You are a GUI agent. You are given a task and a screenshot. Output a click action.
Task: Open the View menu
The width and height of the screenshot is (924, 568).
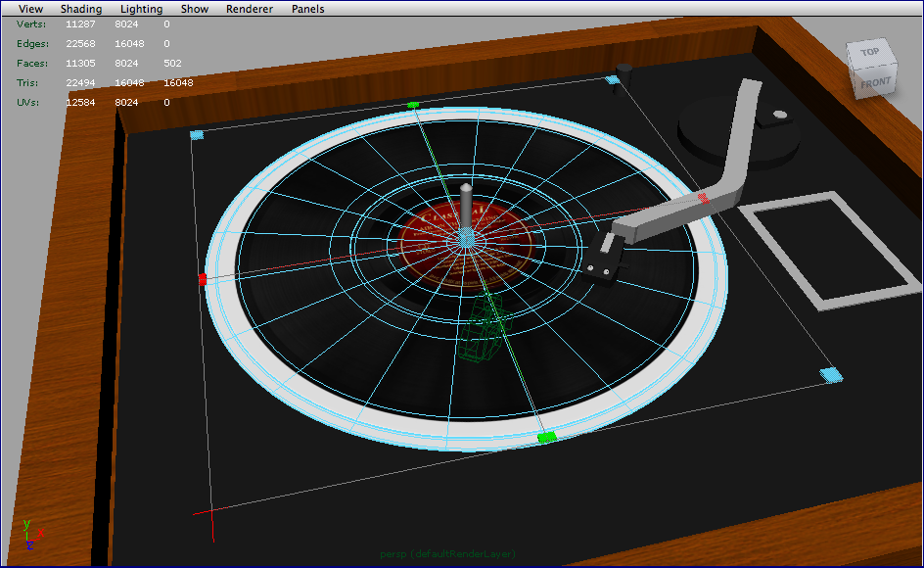[x=30, y=9]
